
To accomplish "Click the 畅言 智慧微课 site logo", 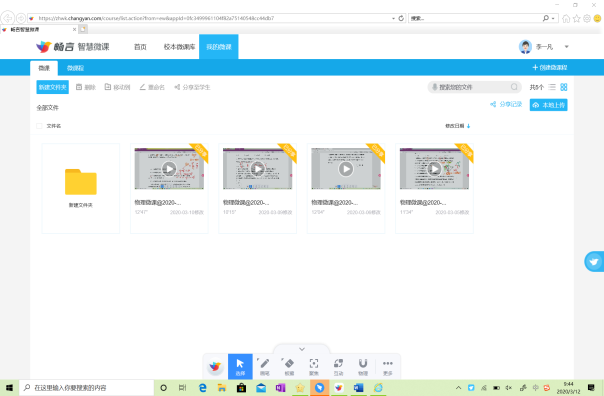I will [73, 47].
